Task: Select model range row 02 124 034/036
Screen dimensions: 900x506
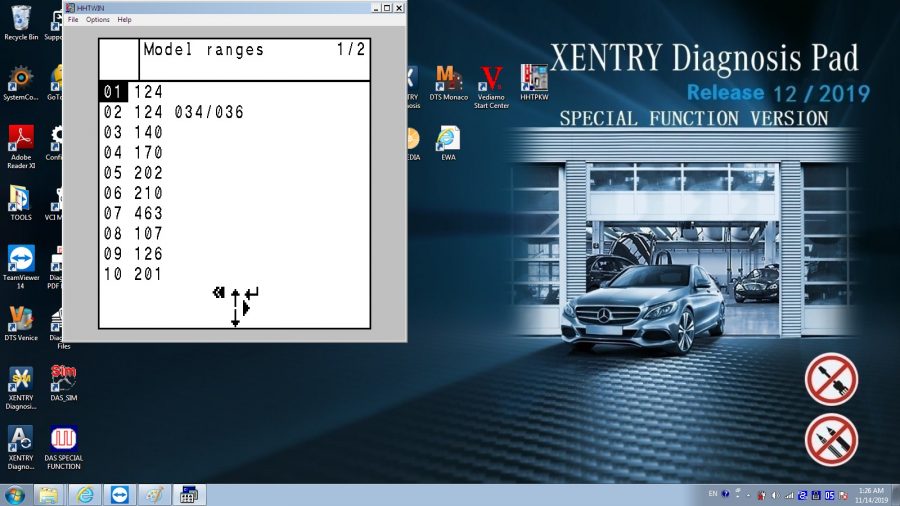Action: click(234, 112)
